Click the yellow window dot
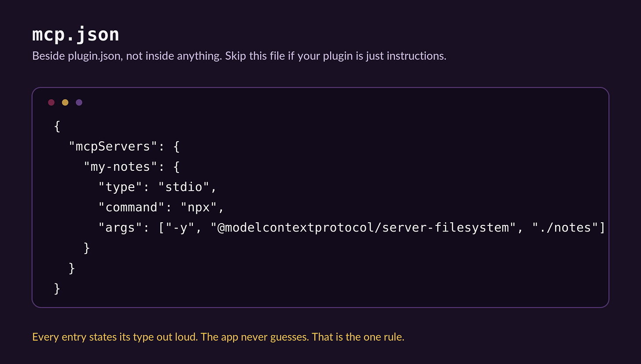 point(65,103)
